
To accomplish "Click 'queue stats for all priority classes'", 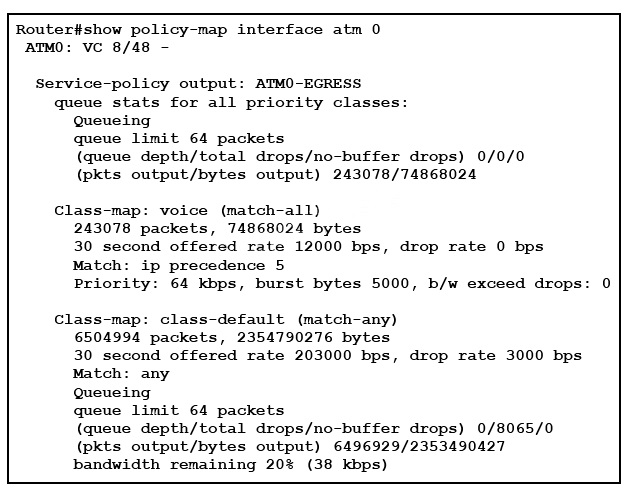I will coord(231,103).
